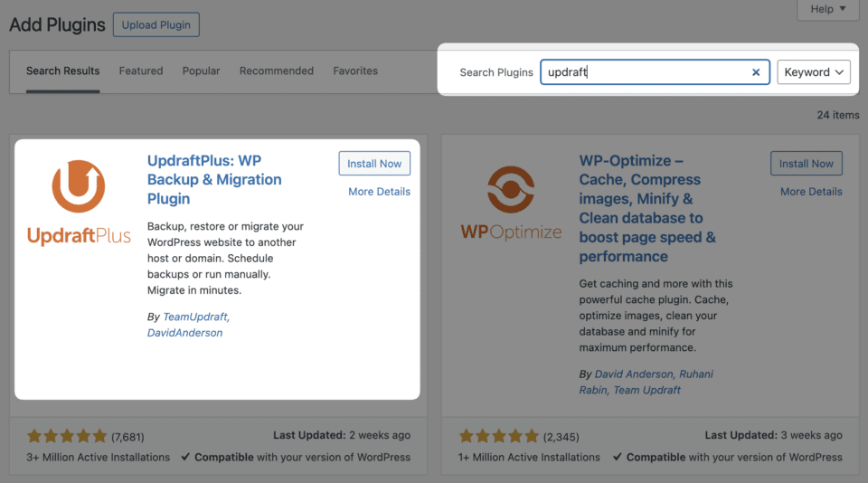Click the Upload Plugin button
This screenshot has height=483, width=868.
pyautogui.click(x=156, y=25)
